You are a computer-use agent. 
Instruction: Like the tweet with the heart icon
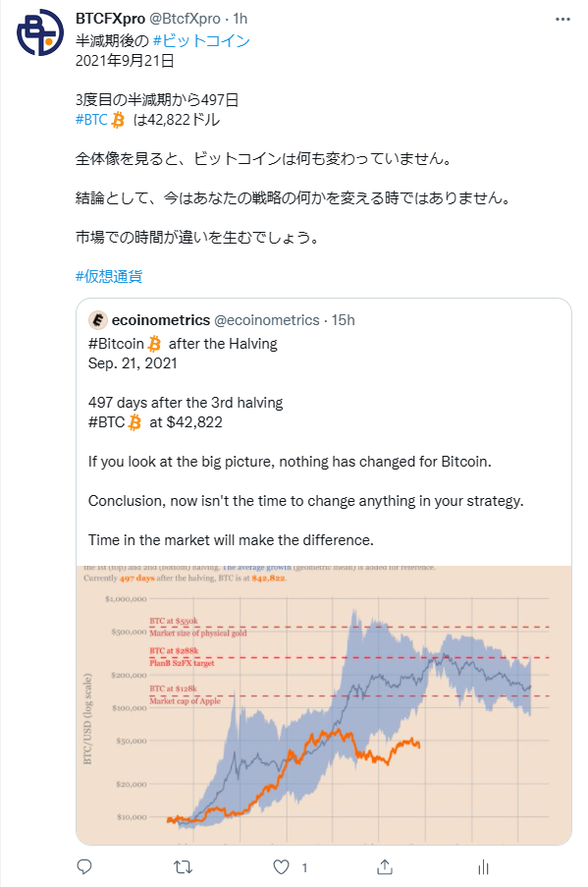click(x=281, y=866)
